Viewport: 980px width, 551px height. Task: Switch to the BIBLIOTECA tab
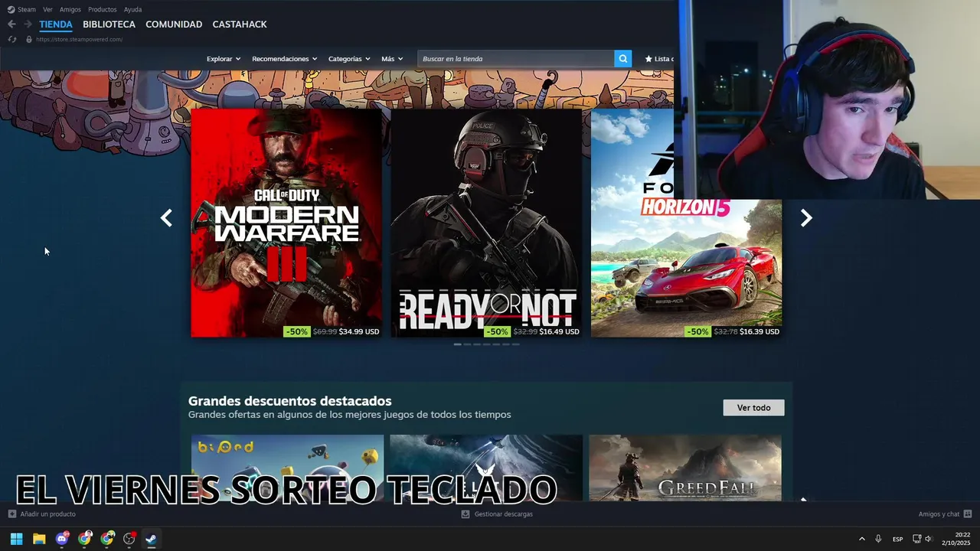(x=109, y=24)
